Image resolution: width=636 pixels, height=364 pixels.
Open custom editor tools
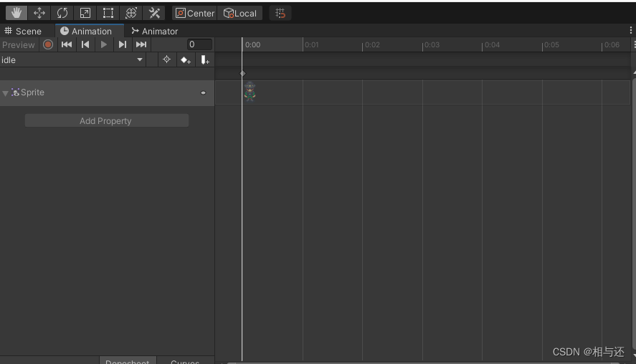[154, 13]
